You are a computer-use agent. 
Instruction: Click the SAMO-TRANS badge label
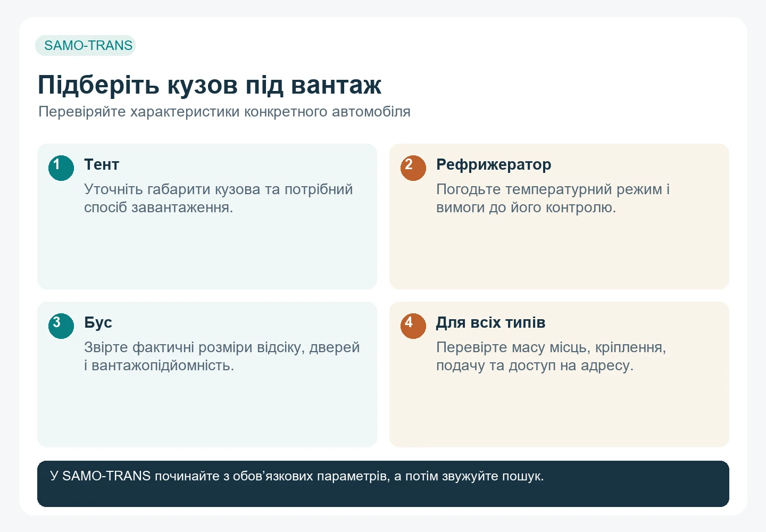tap(86, 46)
